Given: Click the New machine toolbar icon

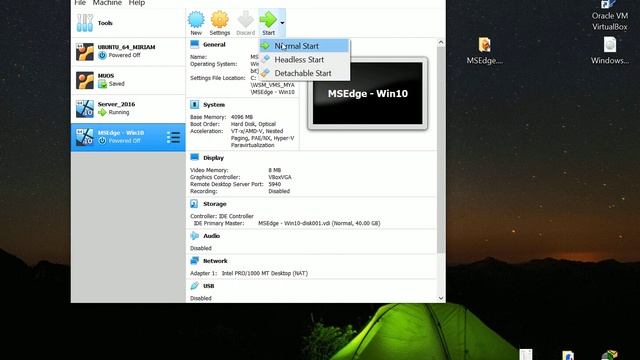Looking at the screenshot, I should pos(196,20).
